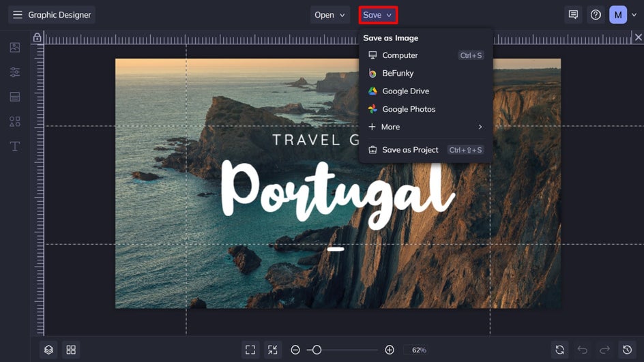644x362 pixels.
Task: Expand the More submenu
Action: [x=424, y=127]
